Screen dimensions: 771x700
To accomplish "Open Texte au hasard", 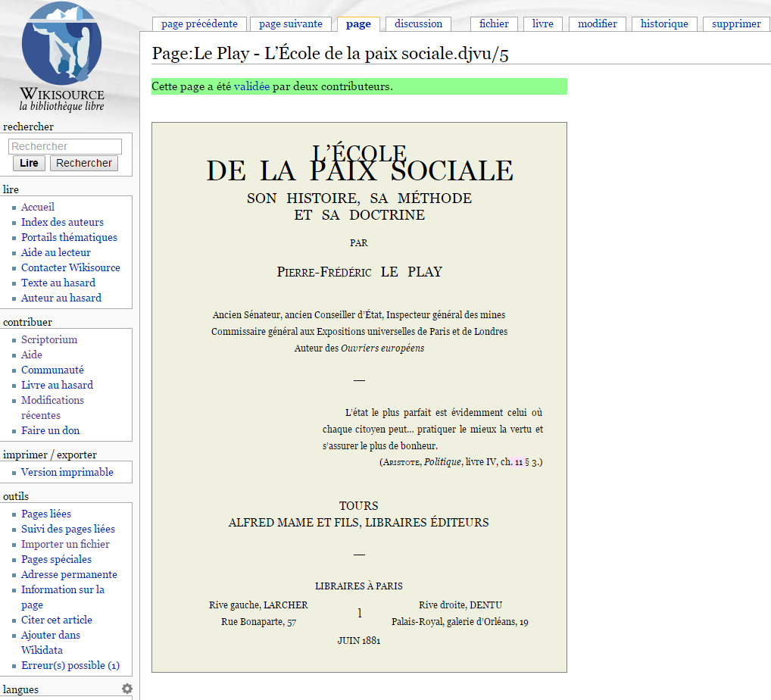I will [58, 283].
